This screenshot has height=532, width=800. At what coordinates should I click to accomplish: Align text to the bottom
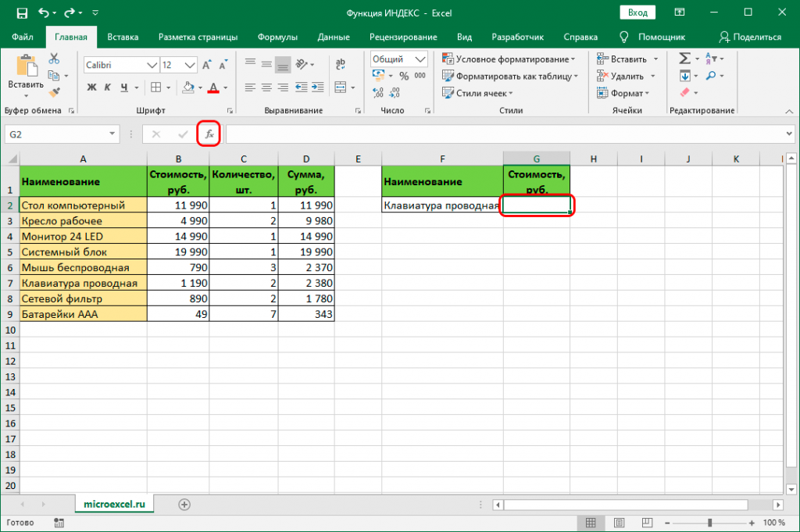[x=283, y=64]
